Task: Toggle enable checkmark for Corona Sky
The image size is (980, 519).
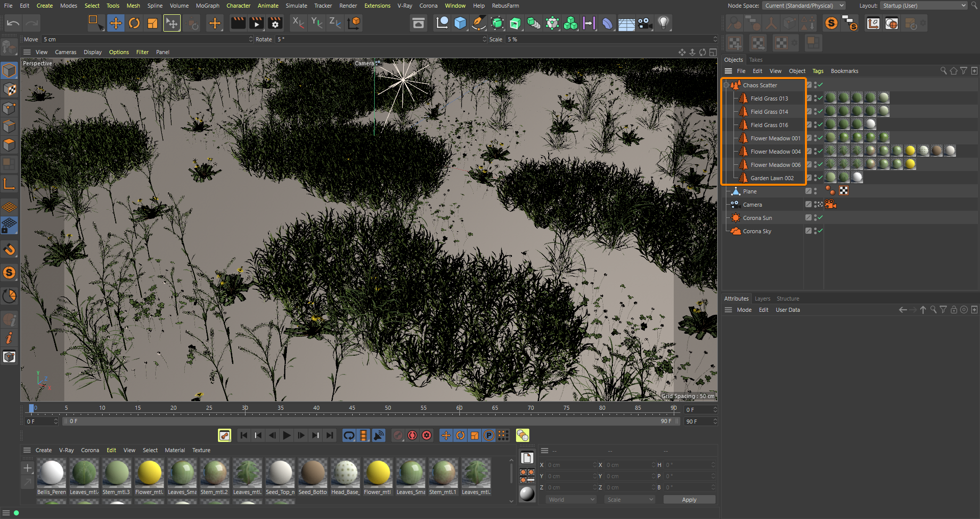Action: click(821, 231)
